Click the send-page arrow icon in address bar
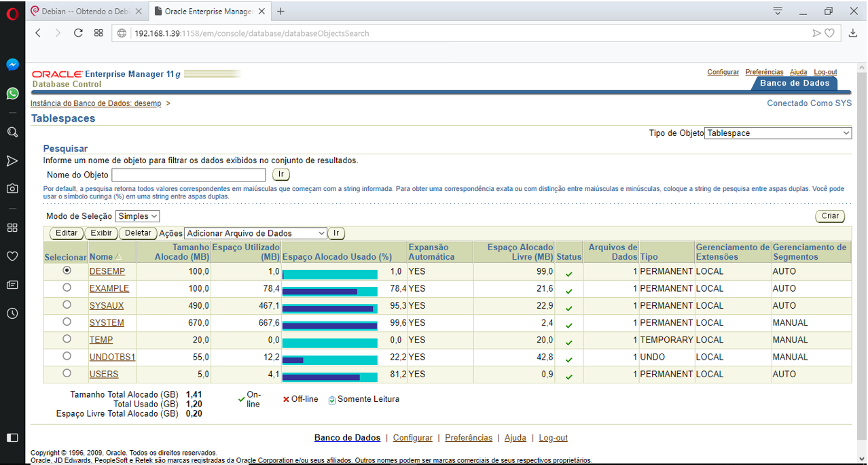 [817, 33]
